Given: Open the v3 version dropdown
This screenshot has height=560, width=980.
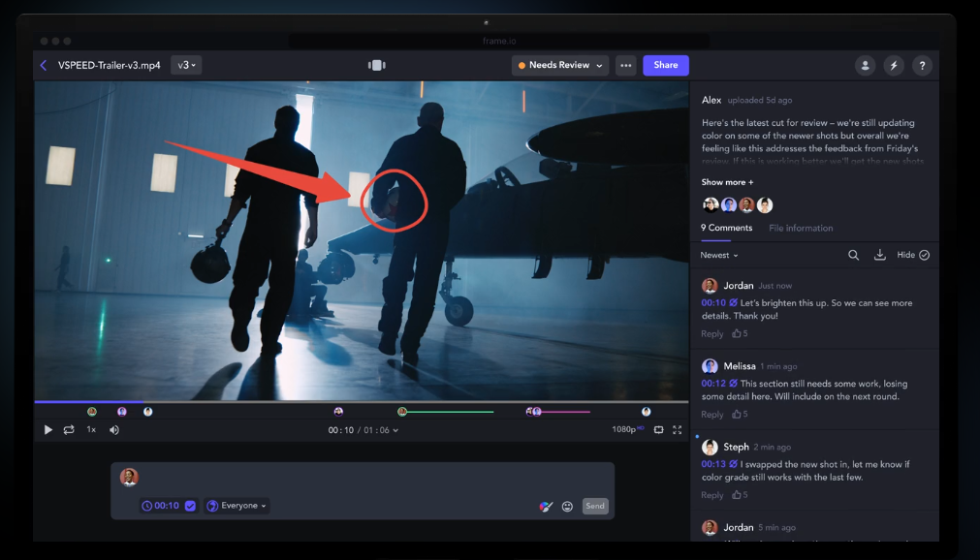Looking at the screenshot, I should [x=186, y=65].
